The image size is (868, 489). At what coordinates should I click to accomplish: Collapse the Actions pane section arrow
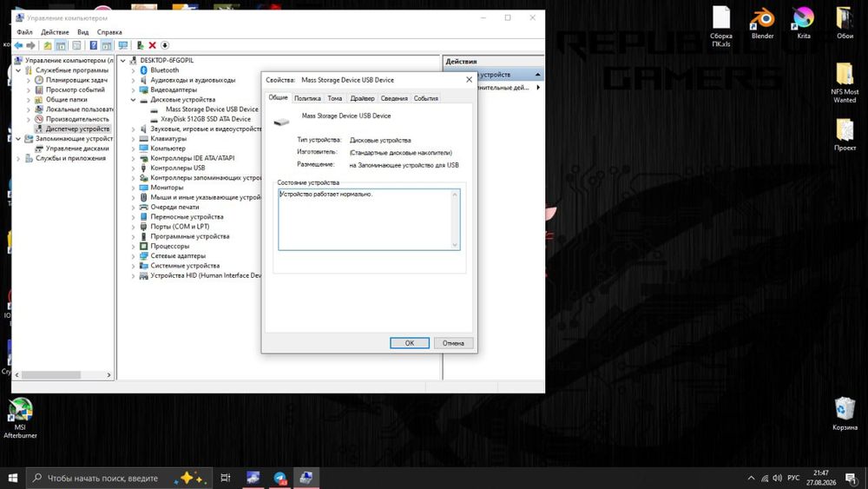[x=537, y=74]
